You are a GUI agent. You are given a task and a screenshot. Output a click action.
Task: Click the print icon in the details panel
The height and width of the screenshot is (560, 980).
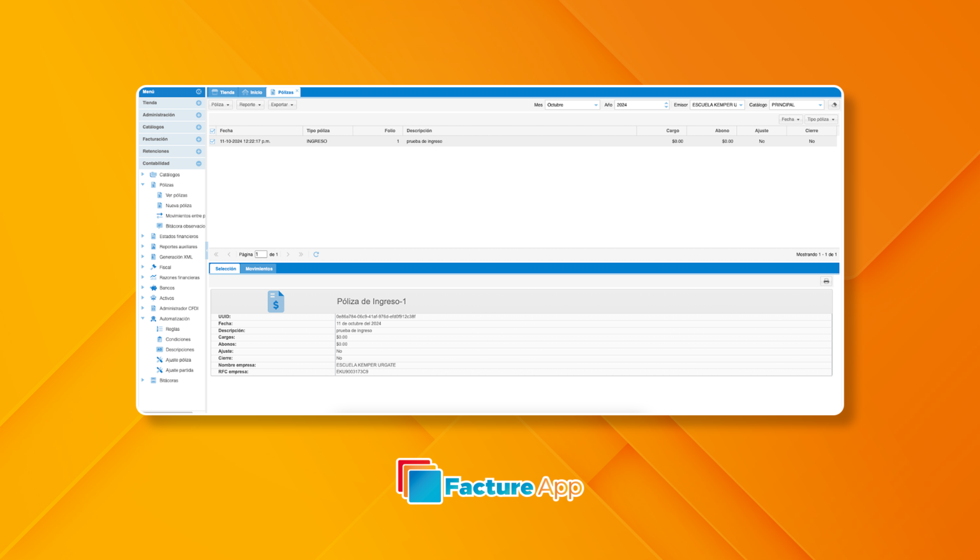826,281
